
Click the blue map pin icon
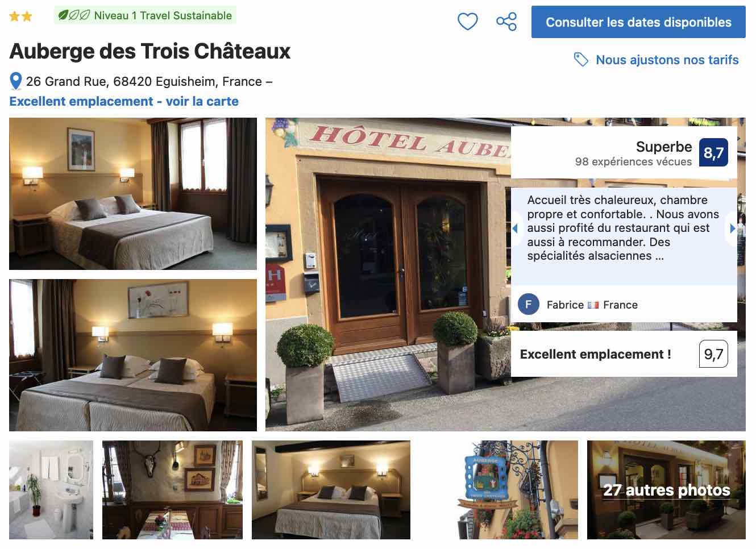(x=16, y=81)
